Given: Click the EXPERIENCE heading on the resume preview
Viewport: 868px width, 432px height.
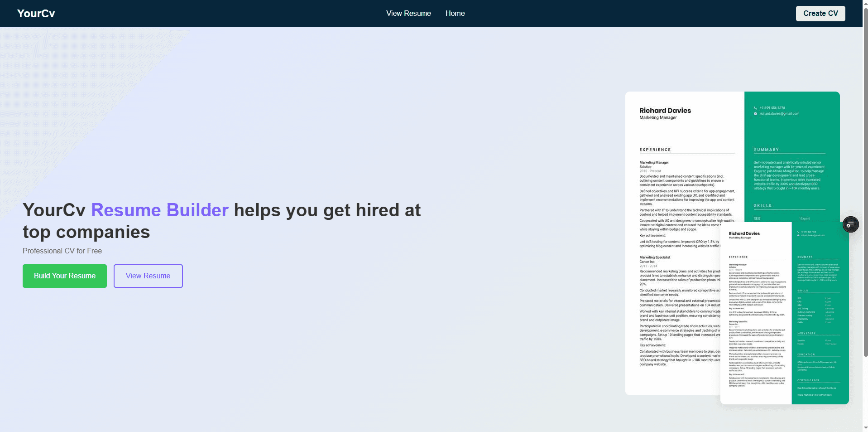Looking at the screenshot, I should point(654,149).
